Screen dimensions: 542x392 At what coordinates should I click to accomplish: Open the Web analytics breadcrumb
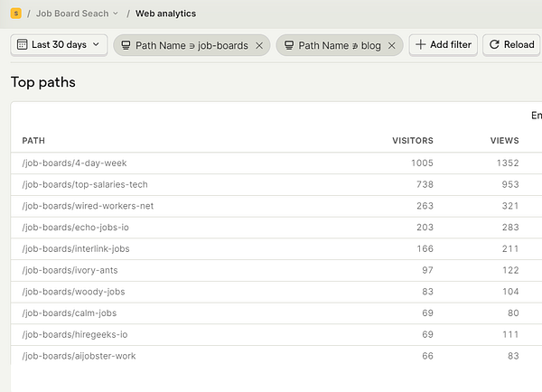point(165,14)
